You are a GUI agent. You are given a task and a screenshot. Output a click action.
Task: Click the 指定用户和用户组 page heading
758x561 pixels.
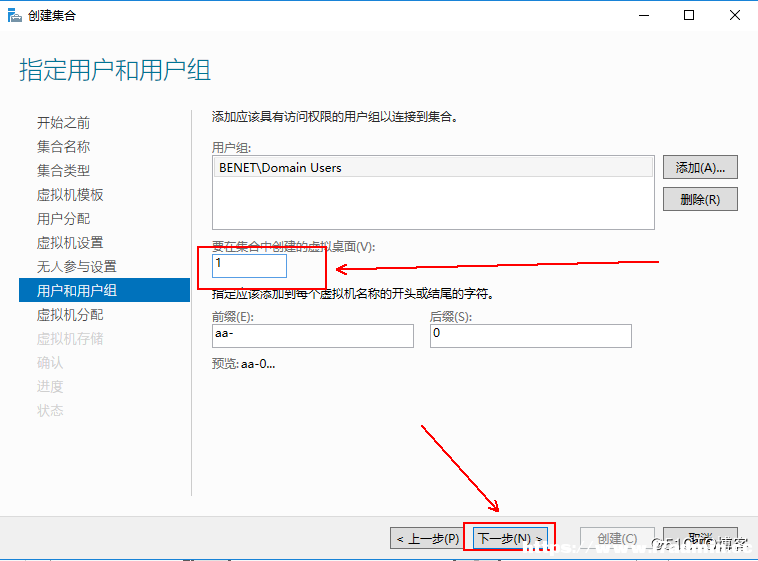(115, 70)
